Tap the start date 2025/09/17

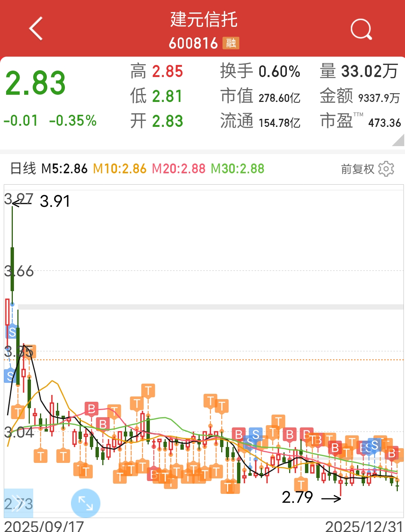pos(44,526)
